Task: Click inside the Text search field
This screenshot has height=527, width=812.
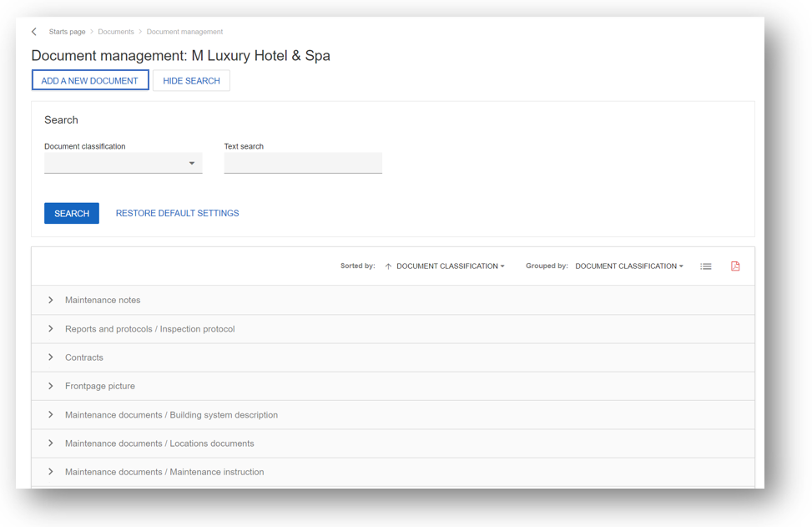Action: (x=302, y=162)
